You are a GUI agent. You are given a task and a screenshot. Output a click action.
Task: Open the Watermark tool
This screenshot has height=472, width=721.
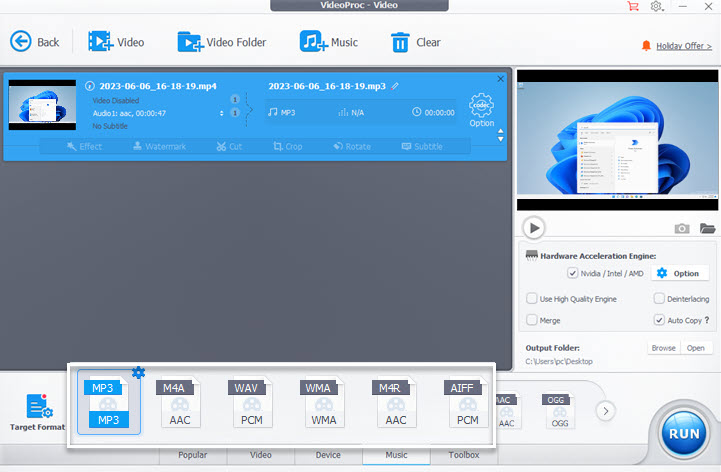pos(159,146)
